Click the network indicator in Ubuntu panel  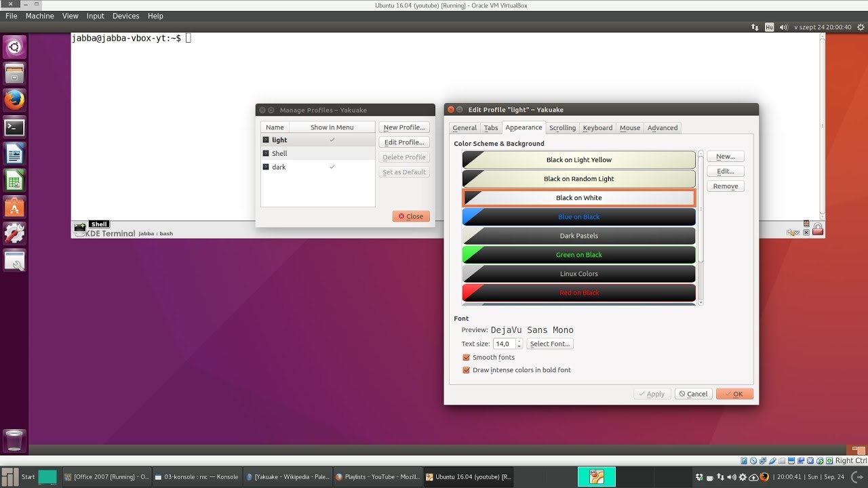coord(755,27)
